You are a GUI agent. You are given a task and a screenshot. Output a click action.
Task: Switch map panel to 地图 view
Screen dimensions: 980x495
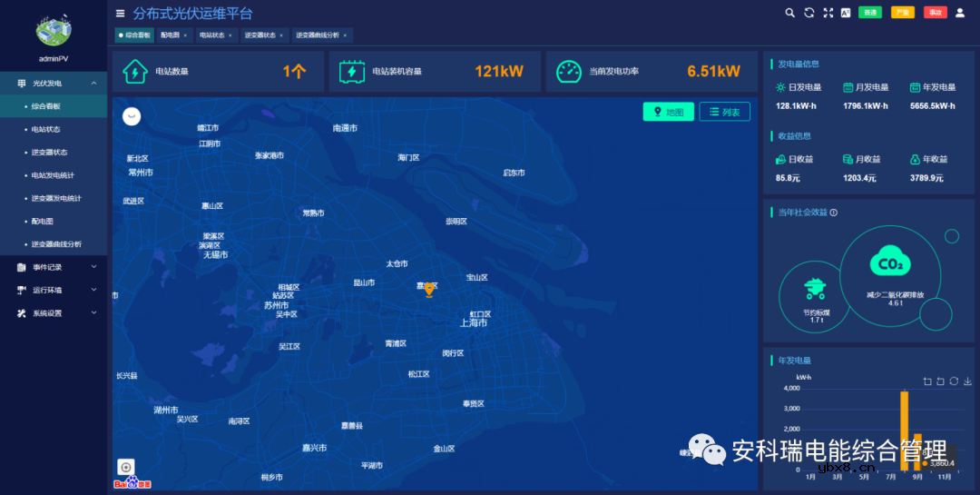[669, 112]
